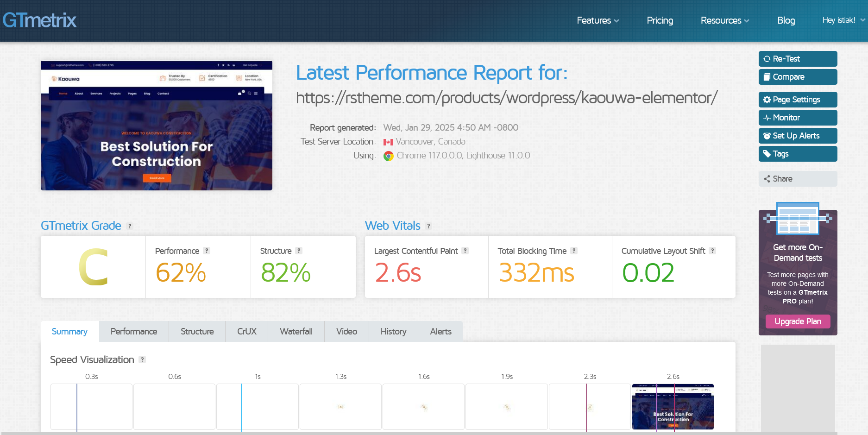
Task: Open the CrUX tab
Action: pyautogui.click(x=246, y=331)
